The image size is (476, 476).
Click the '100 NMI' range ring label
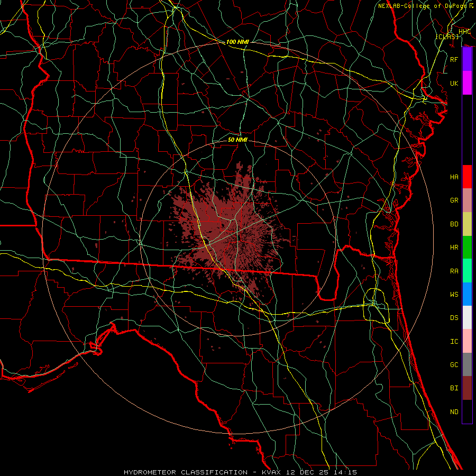[237, 42]
